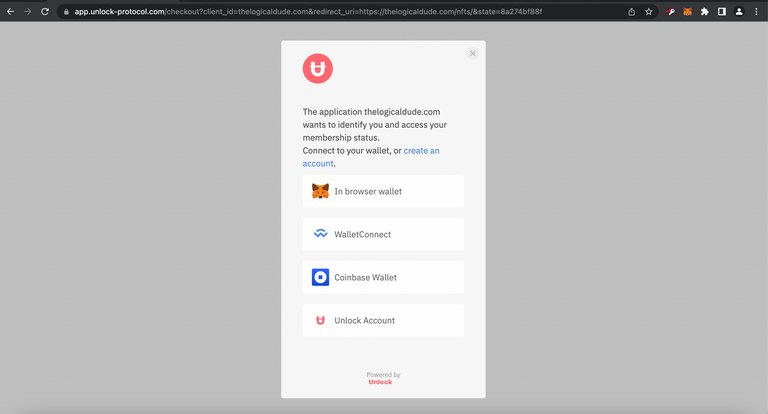Click the small Unlock icon beside Unlock Account
This screenshot has height=414, width=768.
320,320
